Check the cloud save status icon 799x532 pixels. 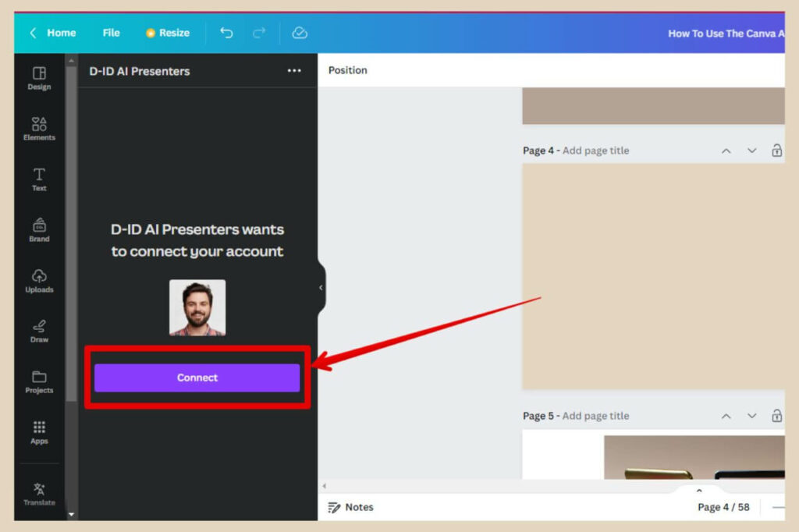(x=300, y=33)
